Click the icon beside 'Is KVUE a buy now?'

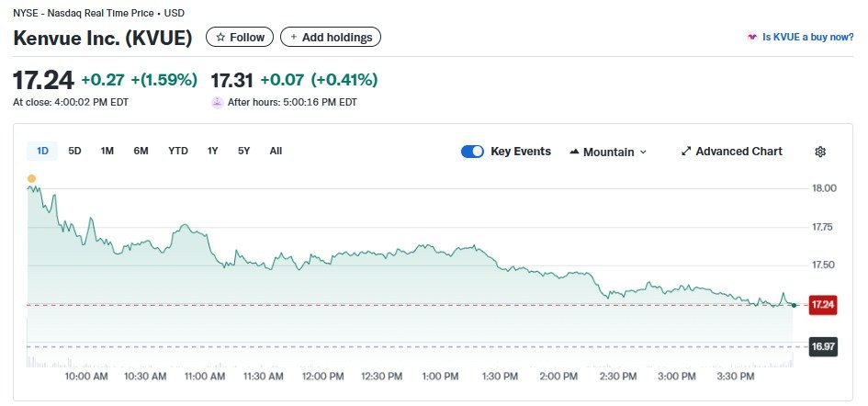[752, 38]
